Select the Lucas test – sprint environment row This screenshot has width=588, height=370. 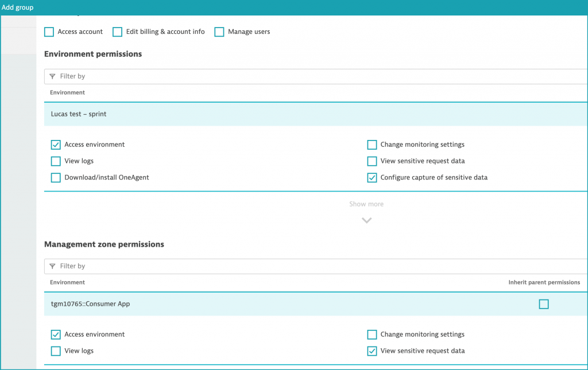pos(316,114)
